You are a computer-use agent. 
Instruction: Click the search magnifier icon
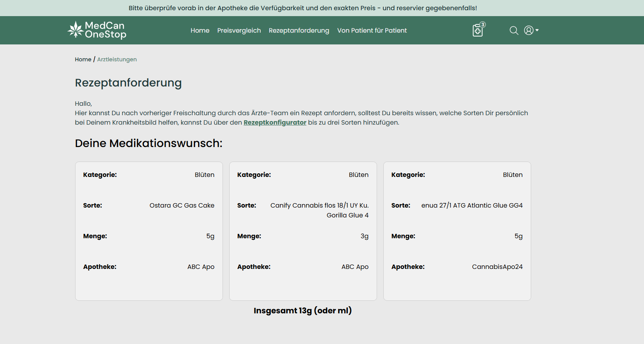coord(513,30)
